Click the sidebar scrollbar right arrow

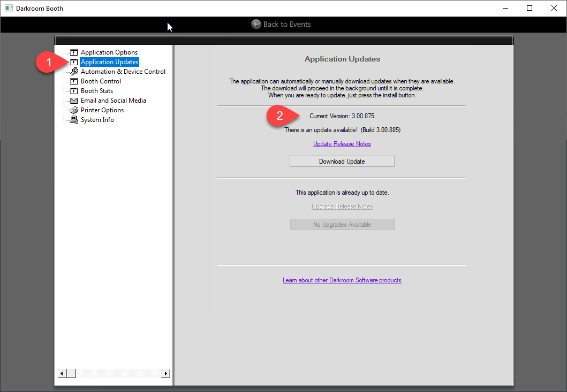[165, 374]
